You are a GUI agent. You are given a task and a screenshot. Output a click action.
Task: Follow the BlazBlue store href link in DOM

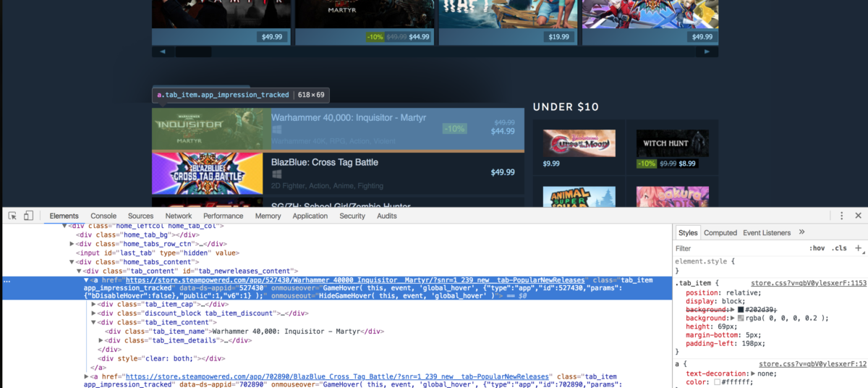coord(338,376)
